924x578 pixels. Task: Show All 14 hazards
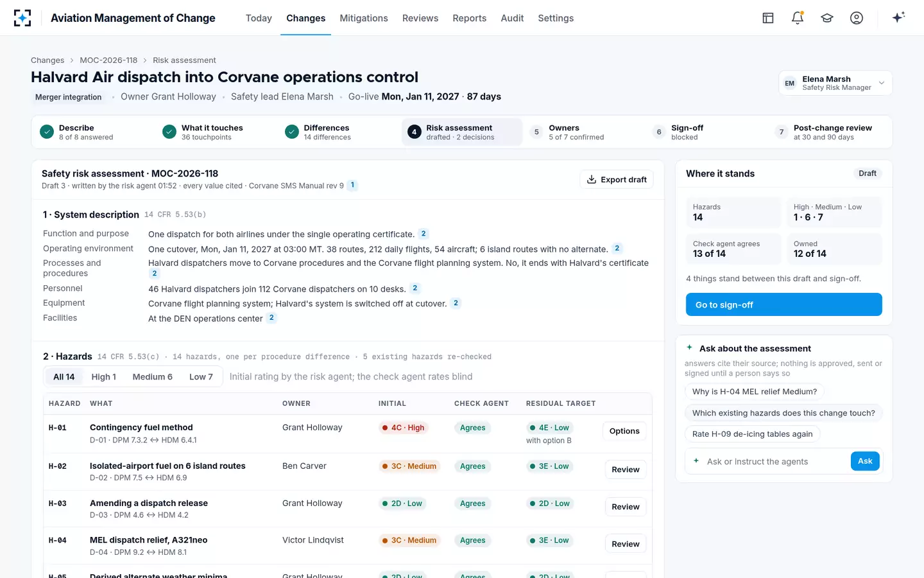[x=64, y=377]
